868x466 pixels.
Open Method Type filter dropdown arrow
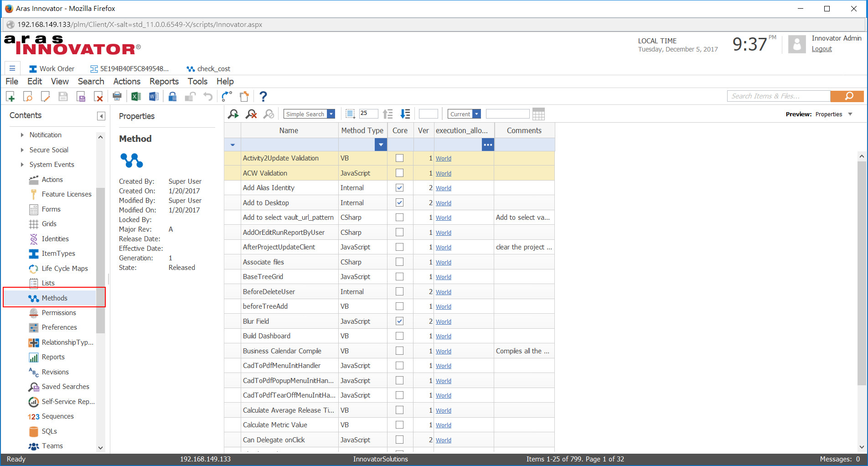click(381, 145)
